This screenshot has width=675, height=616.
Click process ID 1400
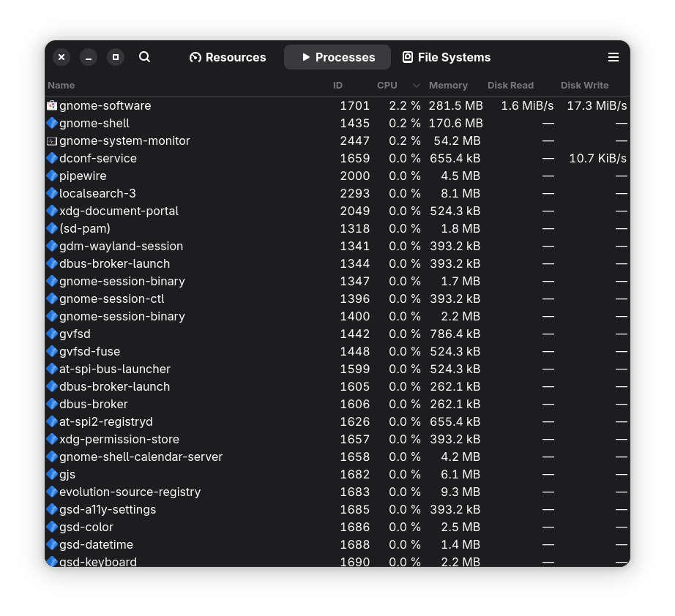coord(355,316)
